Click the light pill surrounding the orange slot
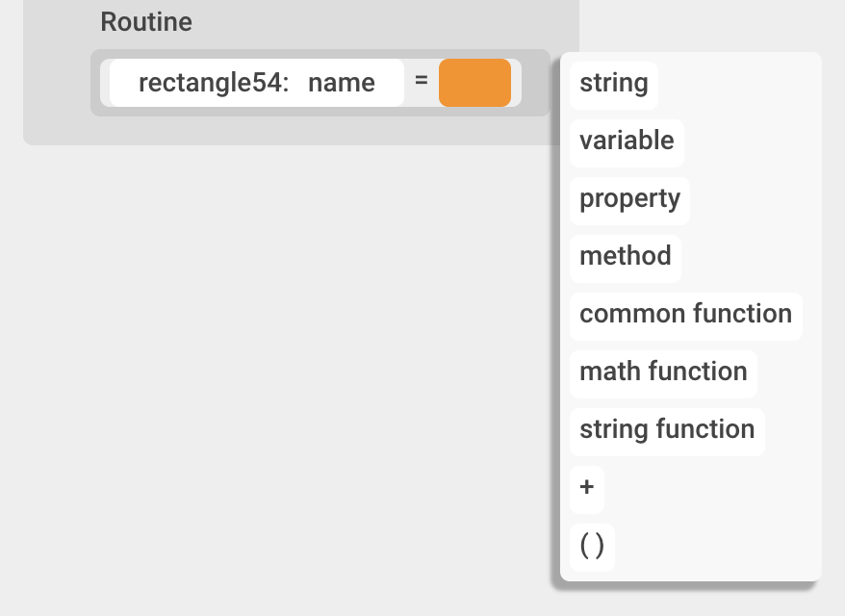Image resolution: width=845 pixels, height=616 pixels. click(x=516, y=83)
